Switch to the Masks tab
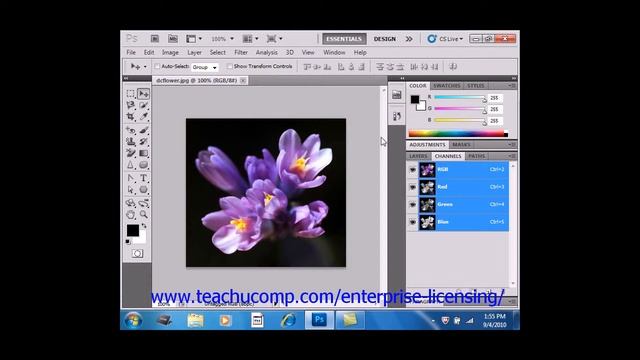 [461, 144]
